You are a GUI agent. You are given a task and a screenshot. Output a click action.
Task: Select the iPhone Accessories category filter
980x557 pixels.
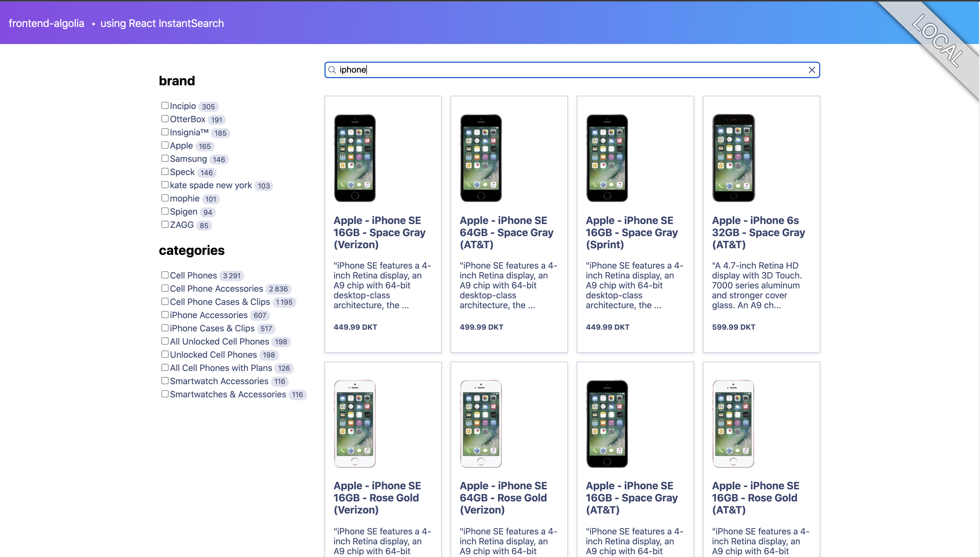[165, 315]
